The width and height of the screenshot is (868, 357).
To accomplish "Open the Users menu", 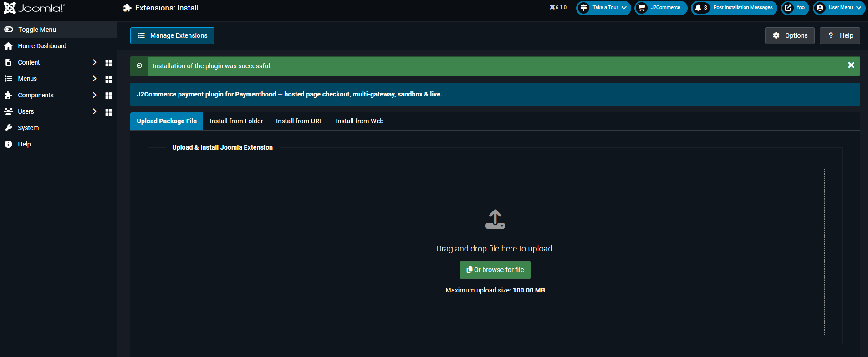I will [26, 111].
